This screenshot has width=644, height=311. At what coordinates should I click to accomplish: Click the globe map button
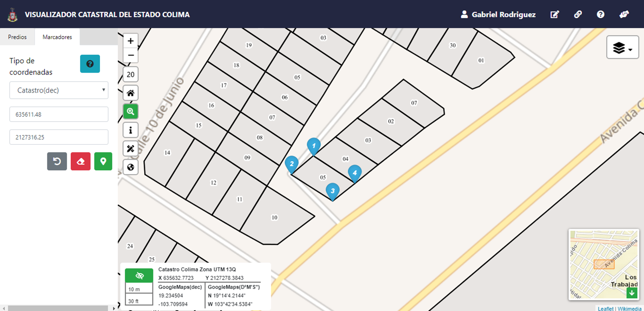[131, 167]
